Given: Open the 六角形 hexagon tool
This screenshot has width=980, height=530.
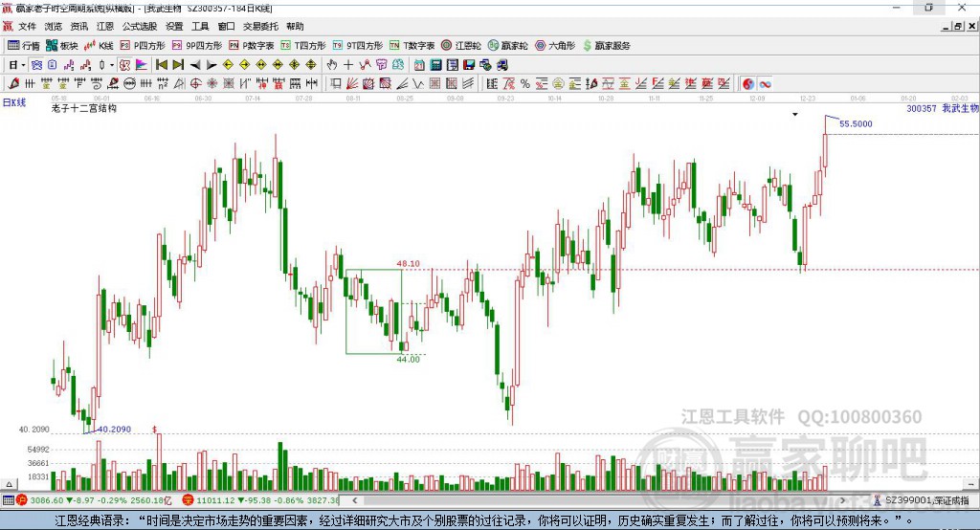Looking at the screenshot, I should 555,46.
